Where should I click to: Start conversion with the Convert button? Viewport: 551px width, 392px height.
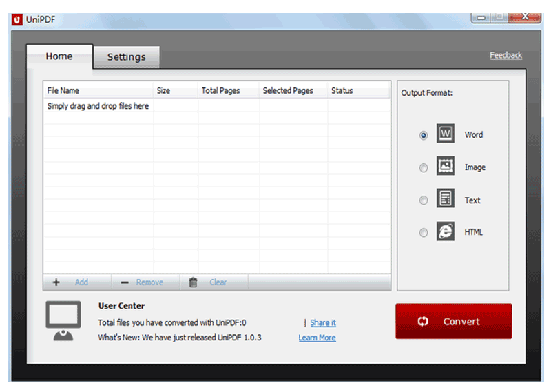pos(453,321)
